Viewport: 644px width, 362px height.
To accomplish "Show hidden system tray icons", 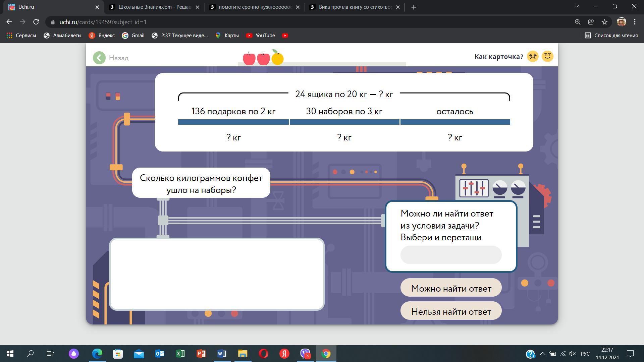I will 542,354.
